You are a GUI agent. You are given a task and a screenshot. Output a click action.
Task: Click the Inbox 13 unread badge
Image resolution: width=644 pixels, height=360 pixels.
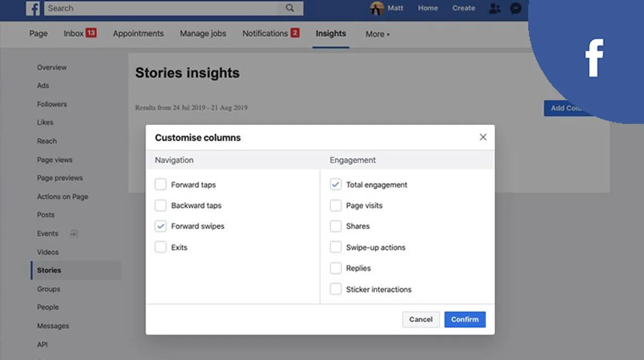point(91,33)
